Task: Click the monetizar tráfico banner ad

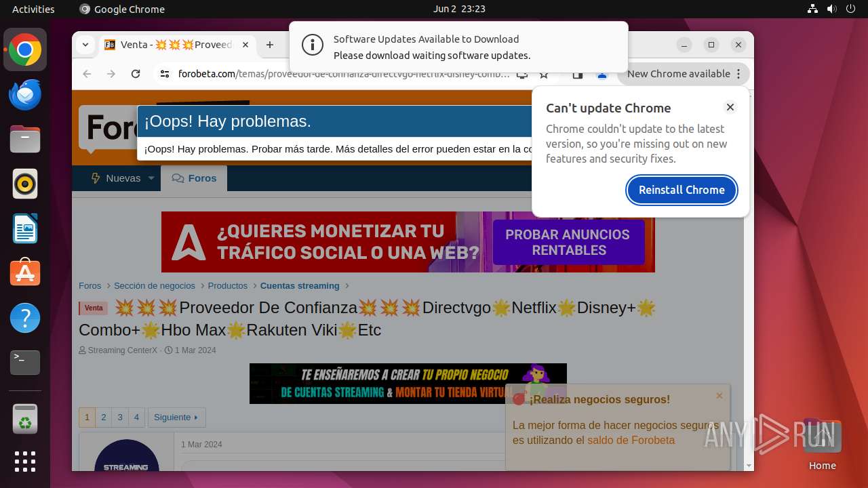Action: pos(408,242)
